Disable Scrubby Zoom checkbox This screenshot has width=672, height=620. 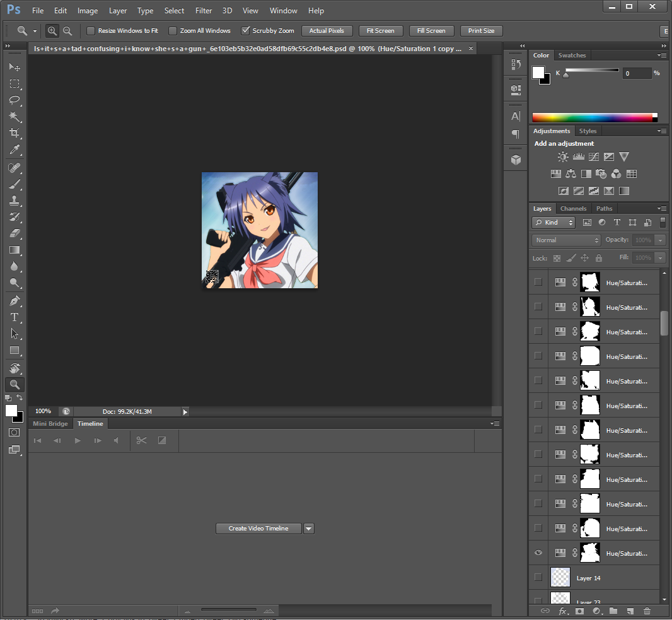pos(245,31)
